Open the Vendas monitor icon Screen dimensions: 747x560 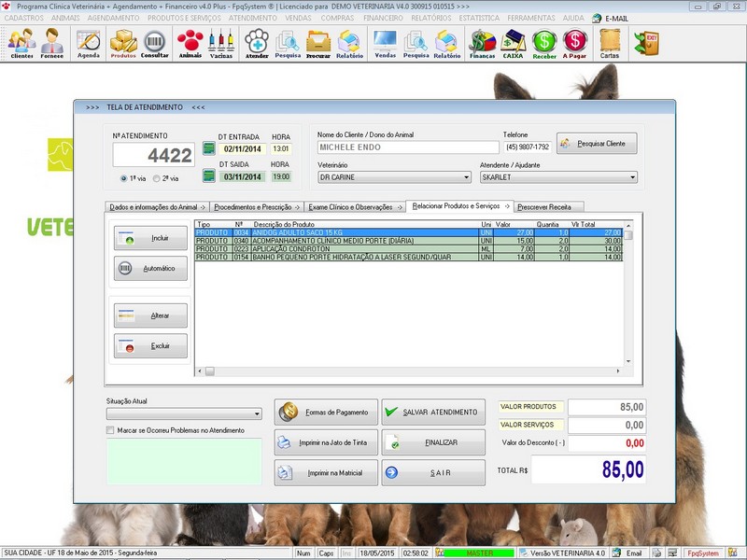[x=386, y=43]
